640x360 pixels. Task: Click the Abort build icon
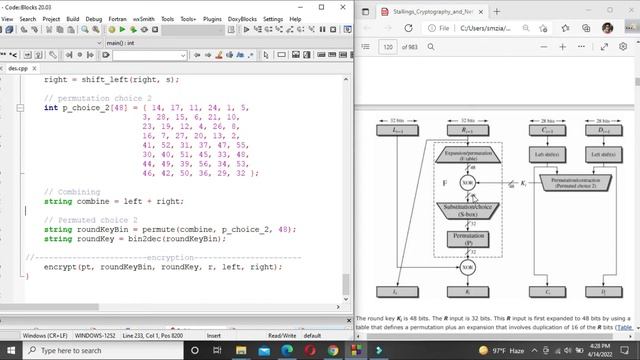pyautogui.click(x=155, y=29)
